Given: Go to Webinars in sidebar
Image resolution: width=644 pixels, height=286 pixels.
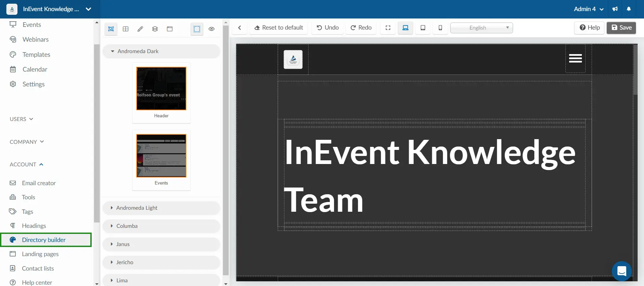Looking at the screenshot, I should click(x=36, y=39).
